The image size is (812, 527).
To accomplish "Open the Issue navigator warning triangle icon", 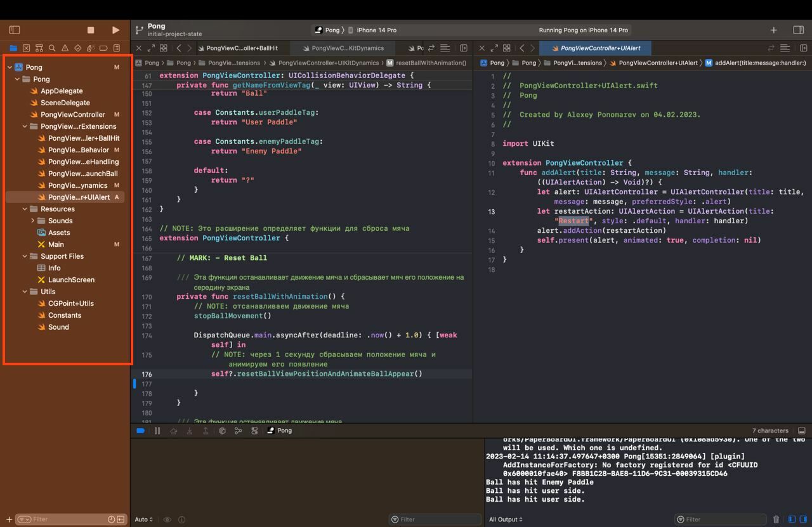I will click(x=64, y=48).
